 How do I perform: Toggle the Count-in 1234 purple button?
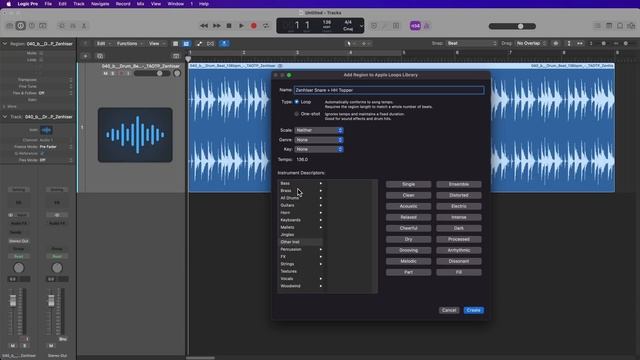(415, 26)
